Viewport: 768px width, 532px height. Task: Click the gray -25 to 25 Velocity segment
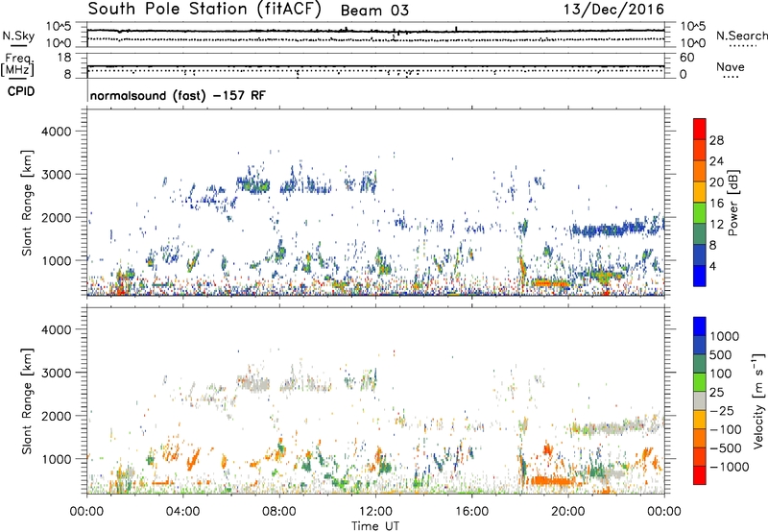700,401
